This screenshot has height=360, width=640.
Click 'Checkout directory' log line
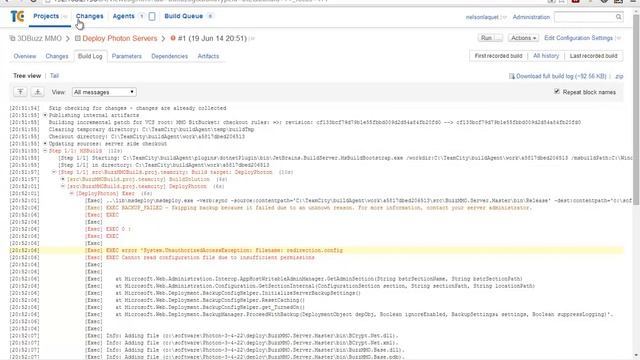pos(147,137)
